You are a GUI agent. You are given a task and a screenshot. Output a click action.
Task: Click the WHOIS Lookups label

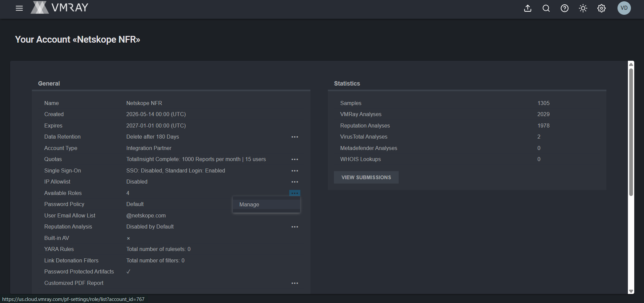(x=360, y=159)
